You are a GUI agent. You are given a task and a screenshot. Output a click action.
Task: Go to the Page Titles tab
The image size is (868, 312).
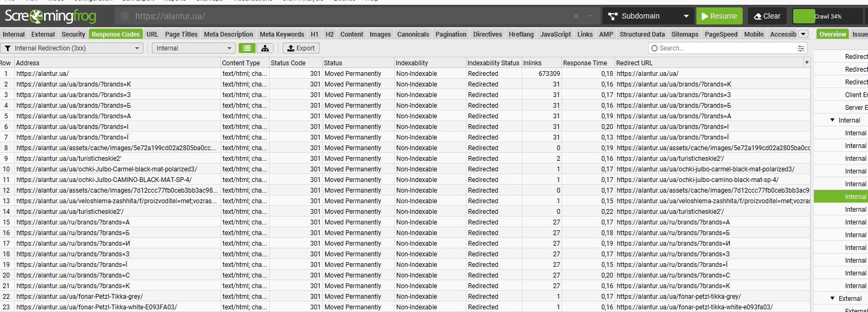(x=181, y=34)
